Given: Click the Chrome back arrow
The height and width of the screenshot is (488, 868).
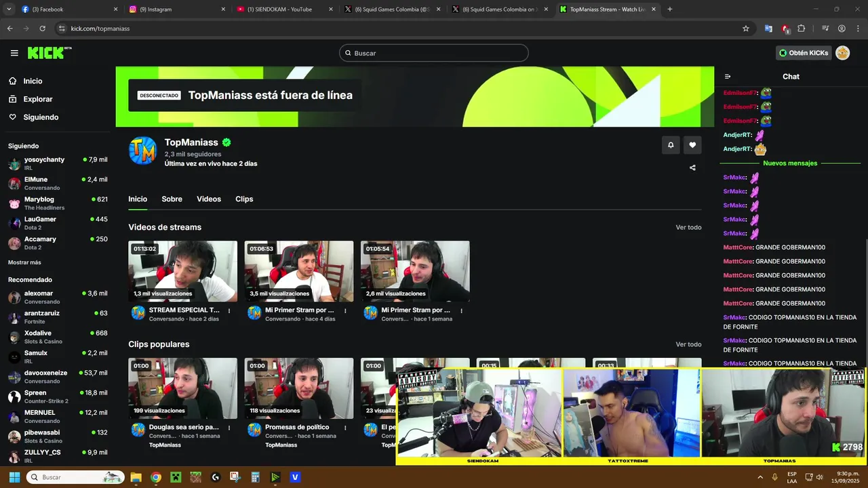Looking at the screenshot, I should pos(9,28).
